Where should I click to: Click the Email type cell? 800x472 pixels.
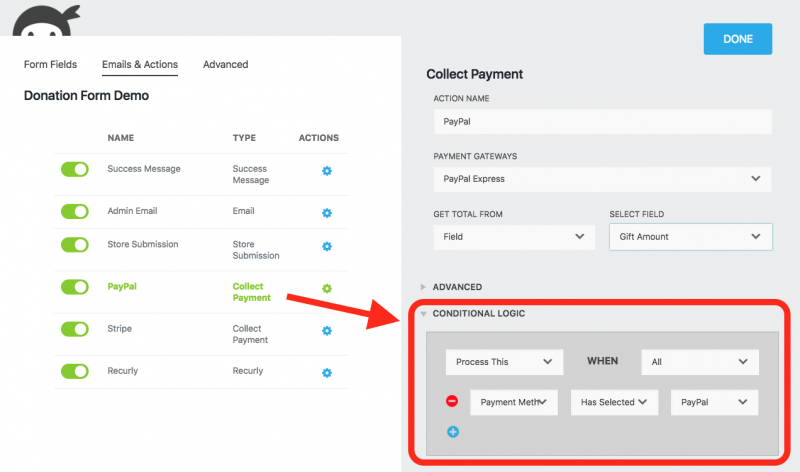pos(243,211)
